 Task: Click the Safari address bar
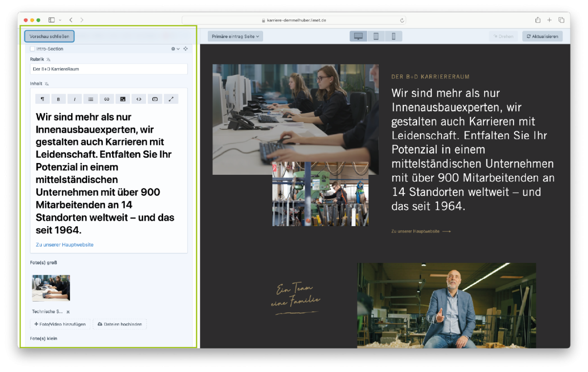click(x=294, y=21)
